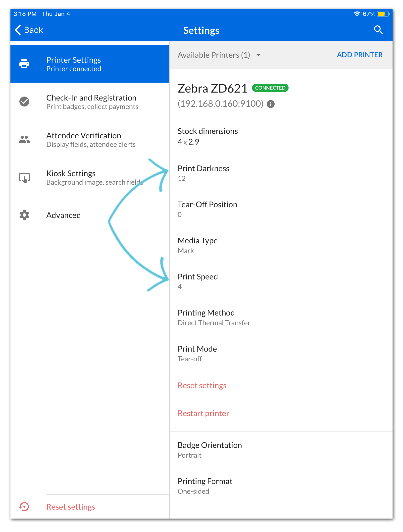403x532 pixels.
Task: Tap the sidebar reset settings icon
Action: (x=24, y=507)
